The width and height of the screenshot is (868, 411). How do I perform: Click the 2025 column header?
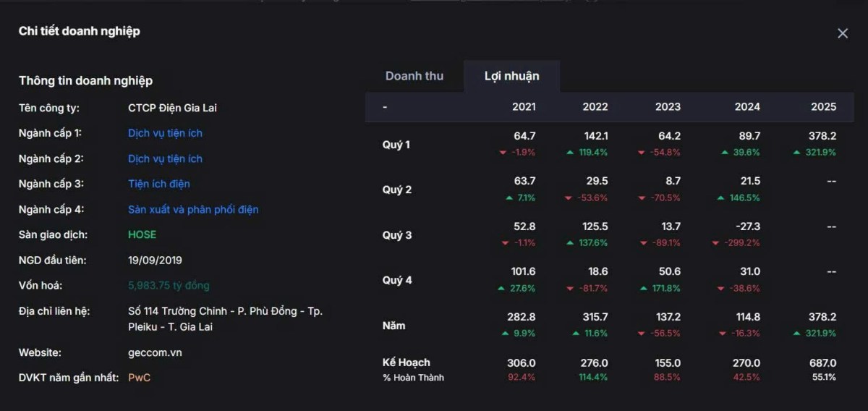(x=823, y=107)
